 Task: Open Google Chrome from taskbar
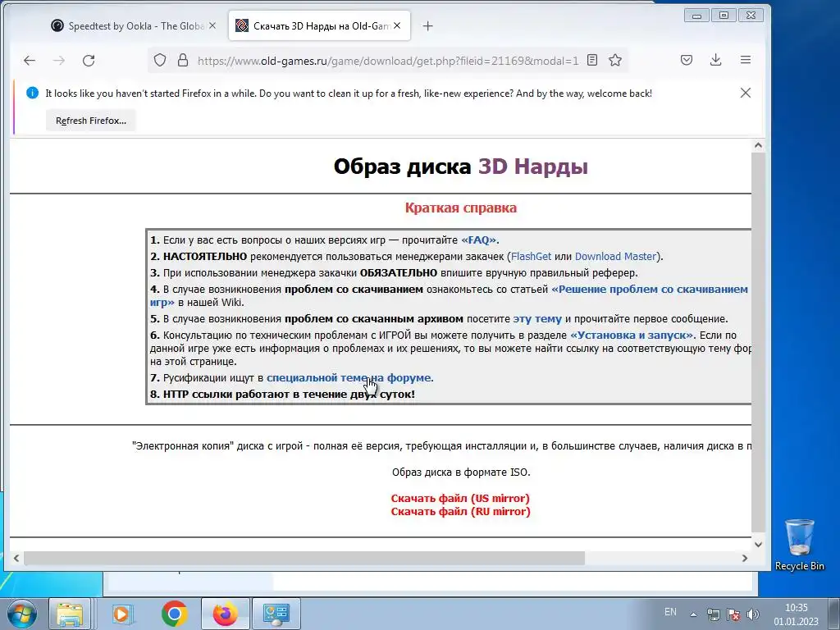tap(174, 614)
